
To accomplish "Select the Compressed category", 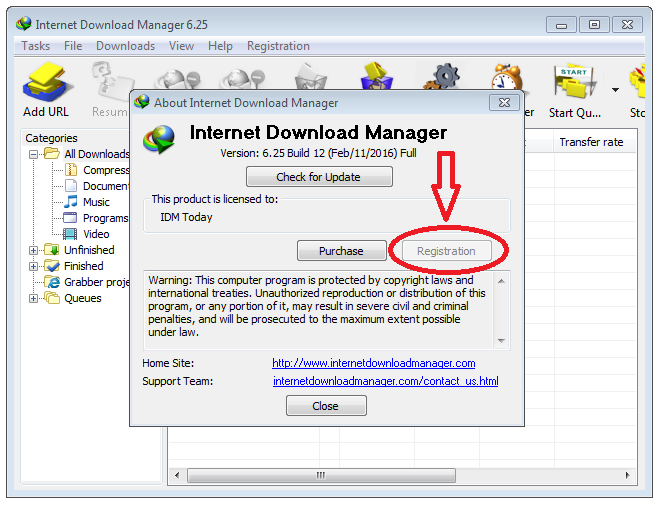I will click(x=106, y=170).
